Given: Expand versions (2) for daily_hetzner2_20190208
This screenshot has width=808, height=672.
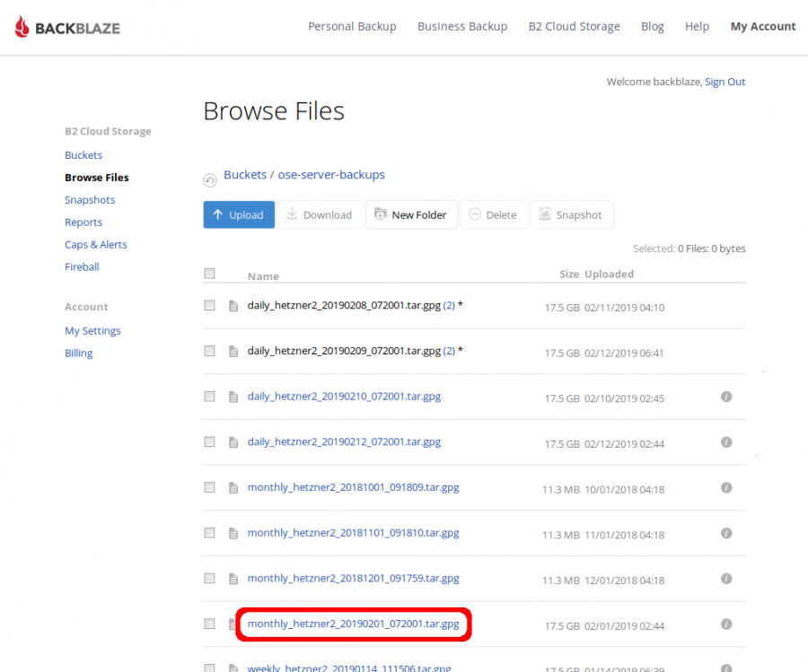Looking at the screenshot, I should 451,305.
